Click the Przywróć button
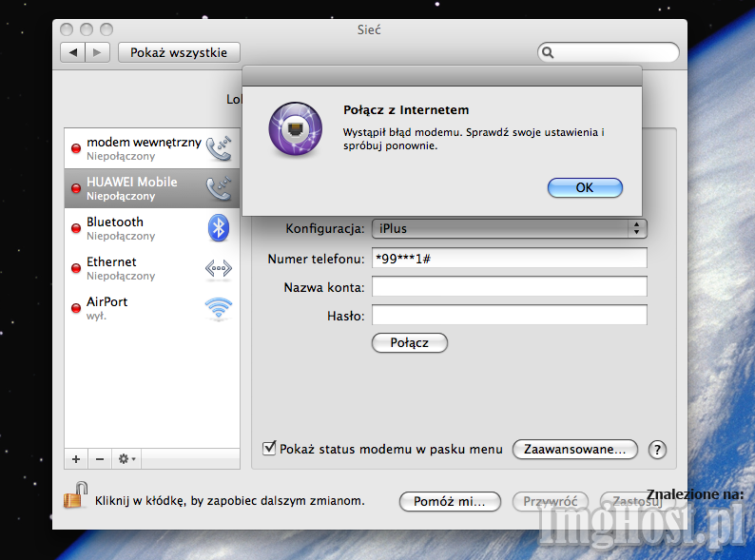Screen dimensions: 755x560 (551, 501)
